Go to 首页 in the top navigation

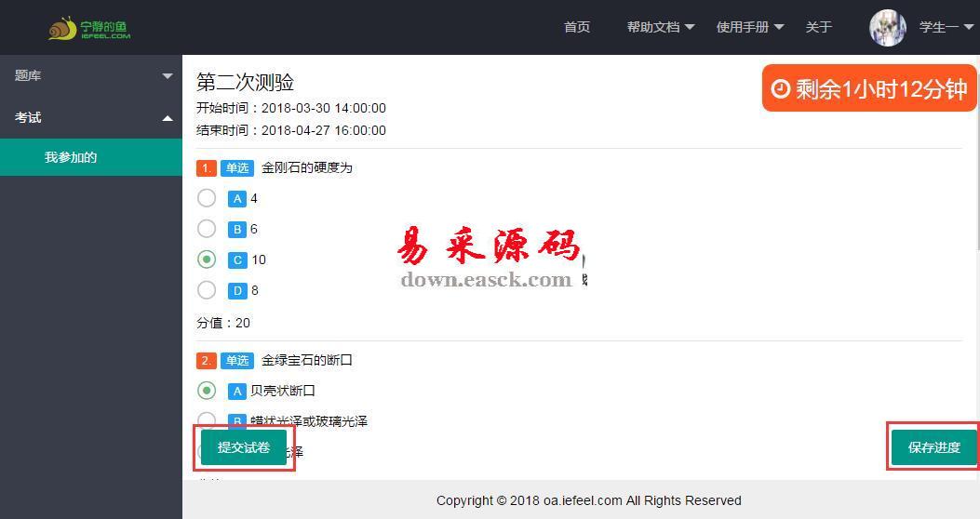(577, 27)
